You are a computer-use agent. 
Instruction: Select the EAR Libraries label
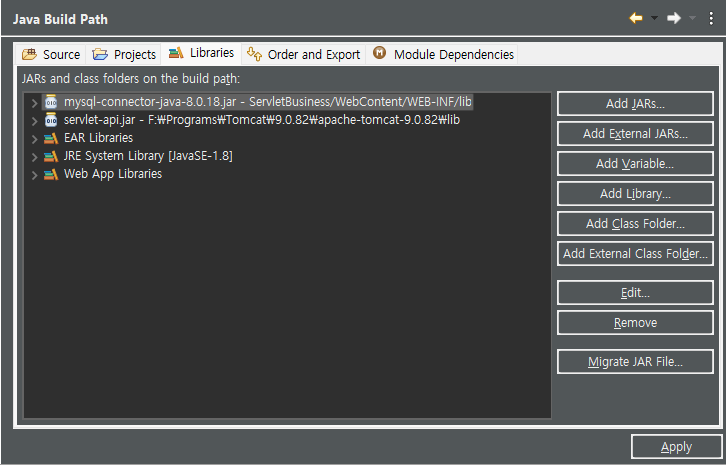coord(98,138)
